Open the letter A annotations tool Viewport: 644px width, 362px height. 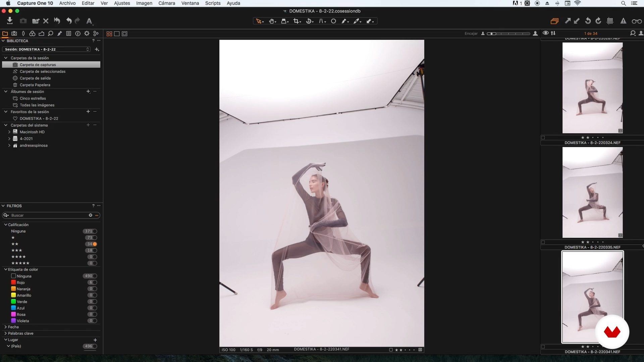tap(89, 21)
